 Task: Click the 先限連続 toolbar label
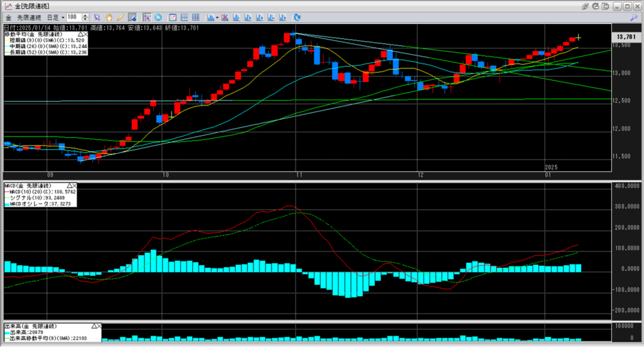point(29,18)
